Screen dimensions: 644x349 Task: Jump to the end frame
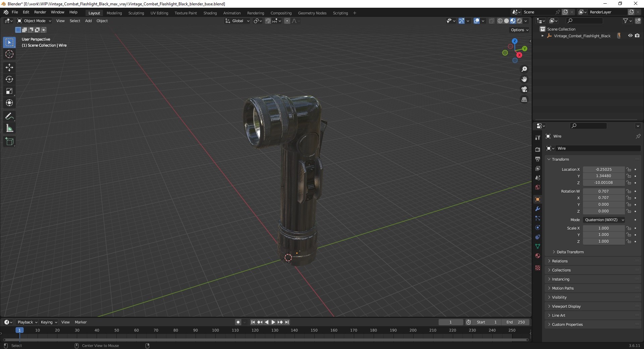pyautogui.click(x=287, y=322)
